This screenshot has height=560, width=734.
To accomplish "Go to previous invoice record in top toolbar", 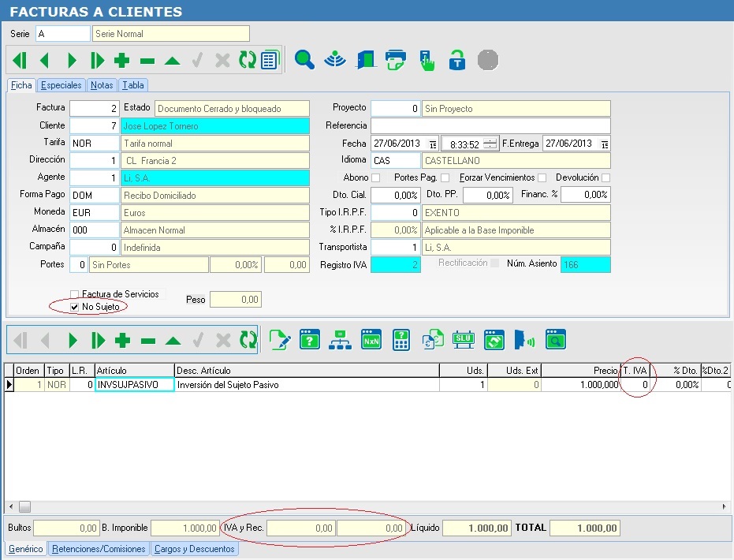I will pos(44,61).
